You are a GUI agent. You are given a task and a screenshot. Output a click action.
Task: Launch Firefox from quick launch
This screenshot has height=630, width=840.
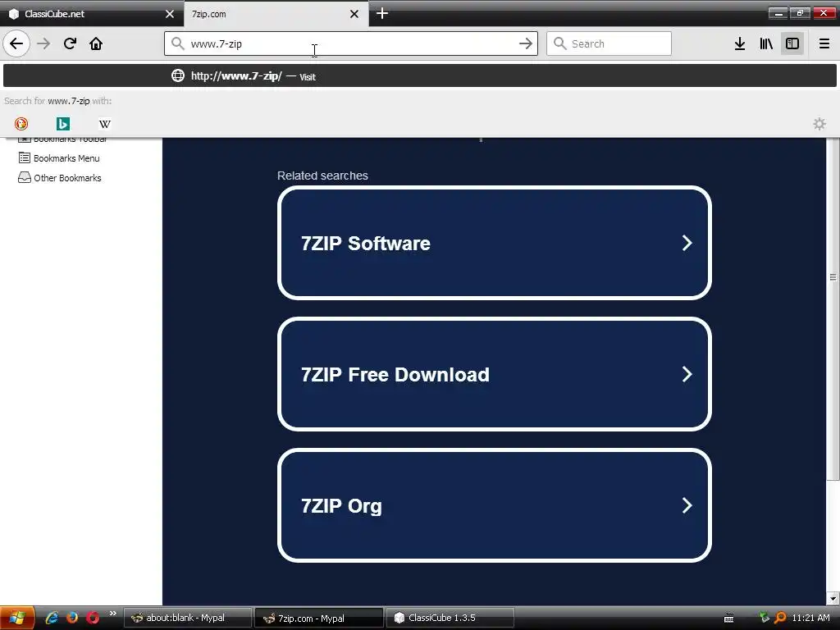pos(72,618)
